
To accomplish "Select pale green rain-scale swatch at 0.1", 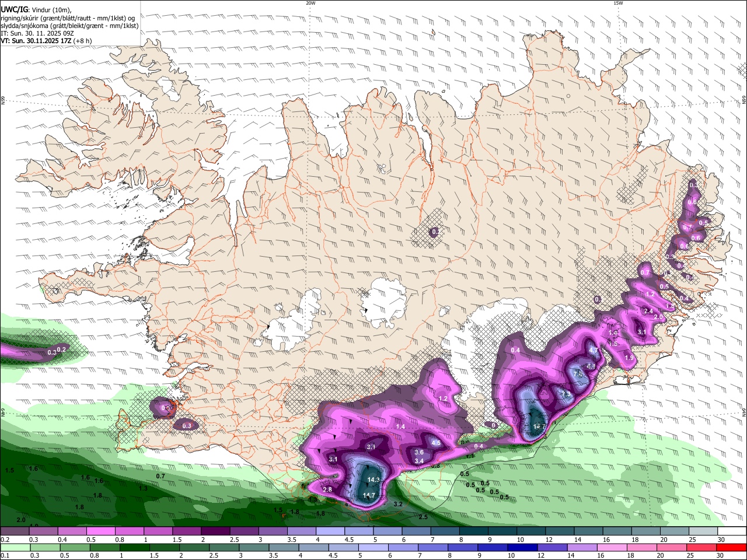I will (16, 547).
